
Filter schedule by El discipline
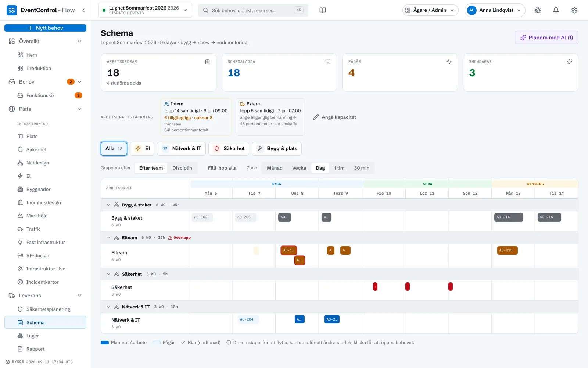142,149
